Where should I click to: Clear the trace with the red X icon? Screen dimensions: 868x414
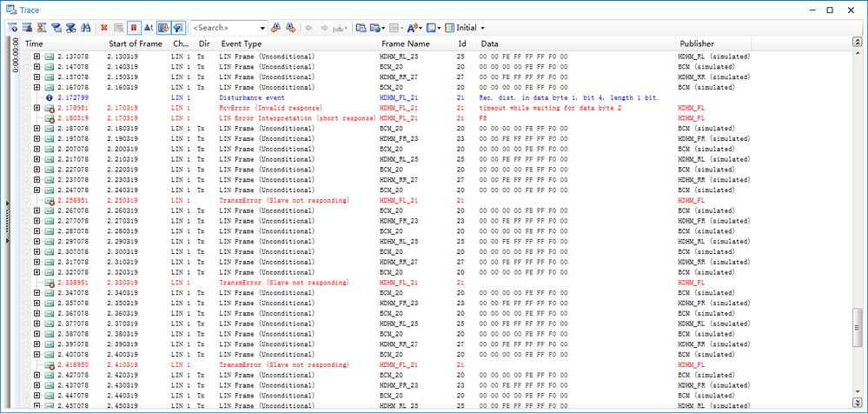(x=104, y=27)
